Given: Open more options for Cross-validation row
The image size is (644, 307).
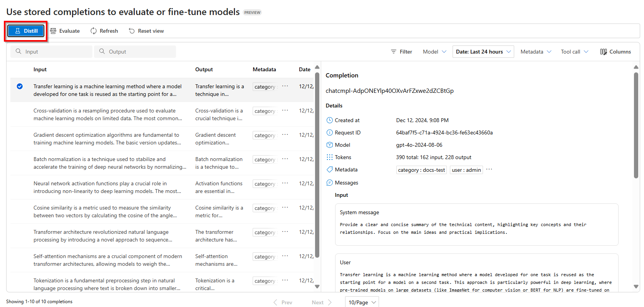Looking at the screenshot, I should point(285,111).
